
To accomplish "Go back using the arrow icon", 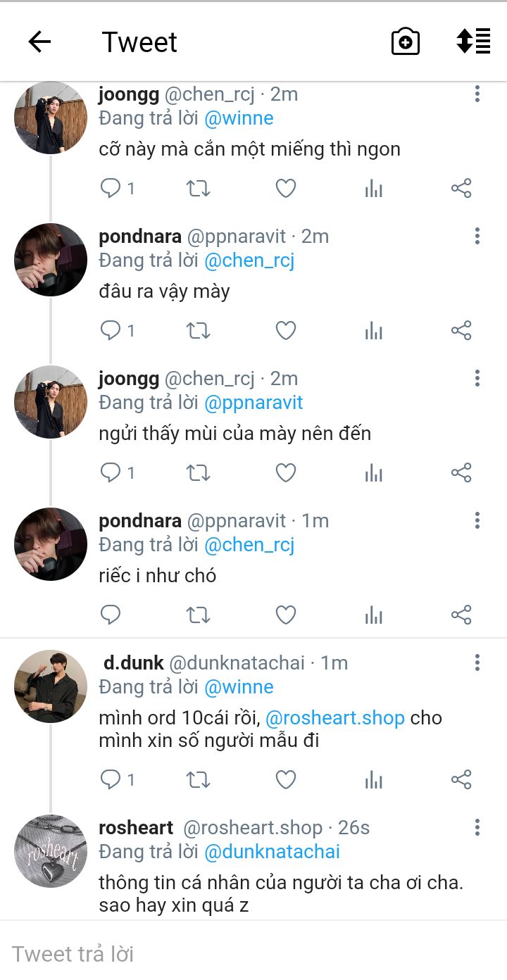I will tap(39, 42).
